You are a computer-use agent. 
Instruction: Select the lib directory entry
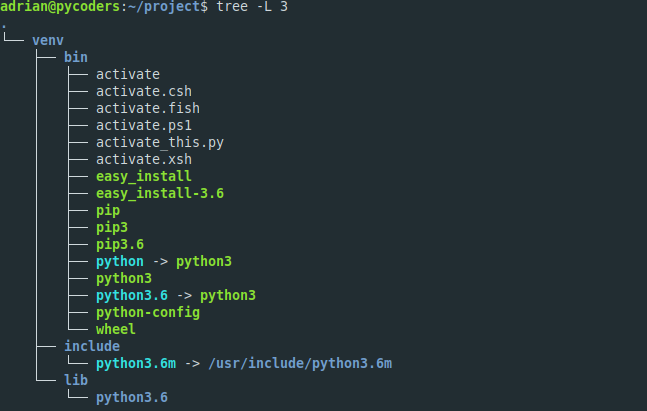76,380
